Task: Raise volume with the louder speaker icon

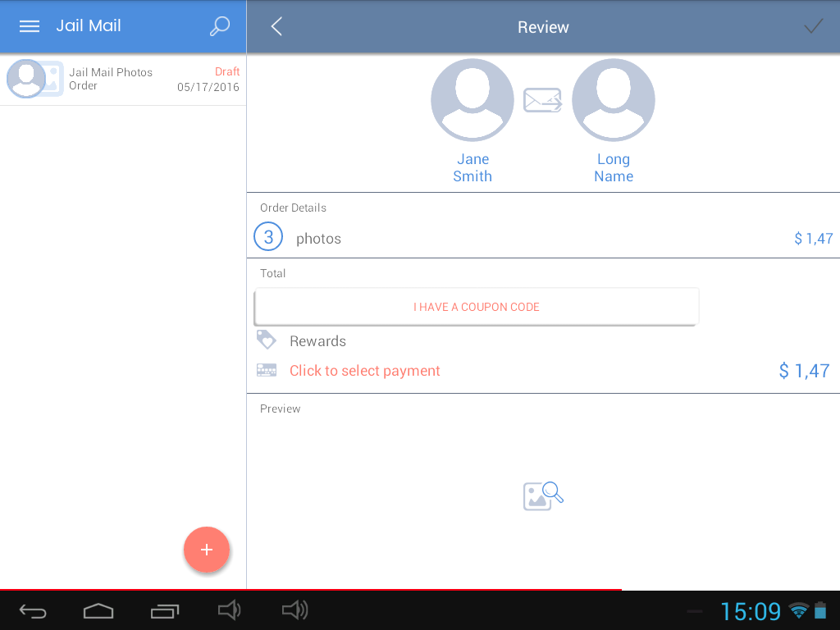Action: (x=295, y=610)
